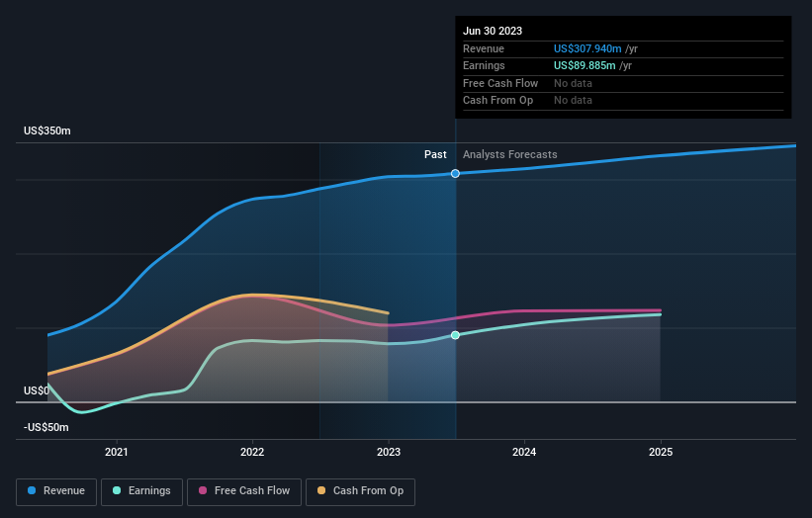
Task: Click the teal Earnings legend dot
Action: [117, 490]
